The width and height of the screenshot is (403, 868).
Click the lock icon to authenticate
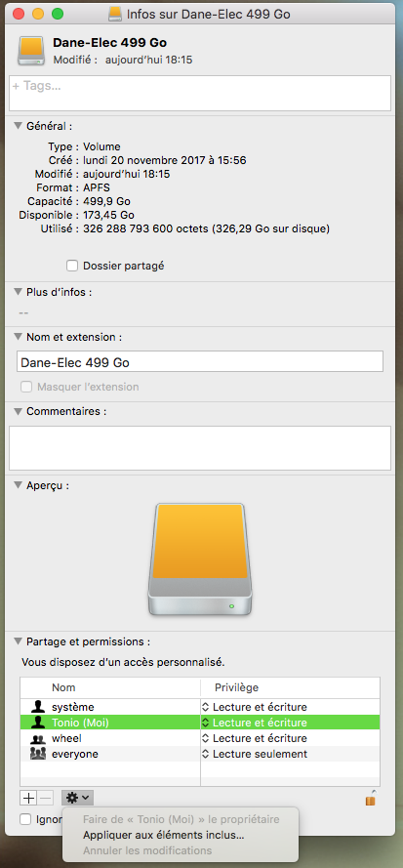[371, 799]
